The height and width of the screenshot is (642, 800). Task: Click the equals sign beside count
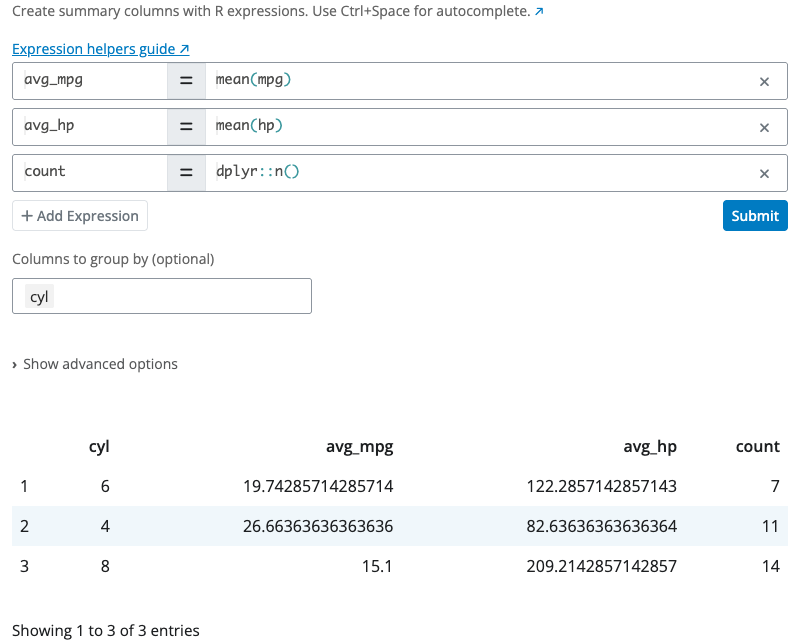click(x=186, y=172)
